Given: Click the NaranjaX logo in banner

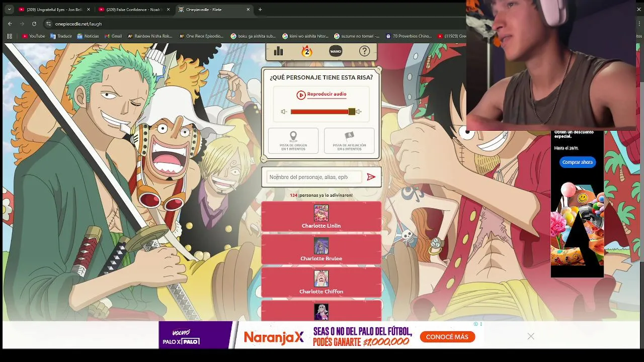Looking at the screenshot, I should point(274,338).
